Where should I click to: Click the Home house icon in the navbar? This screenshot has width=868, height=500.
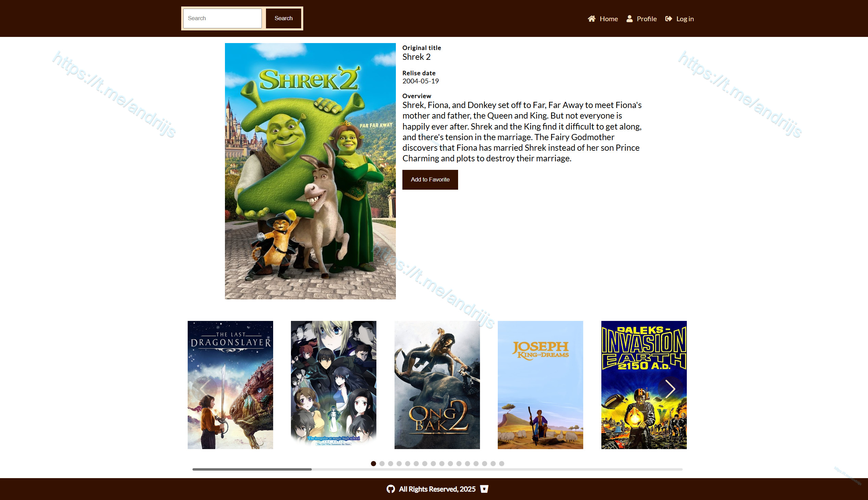(591, 18)
